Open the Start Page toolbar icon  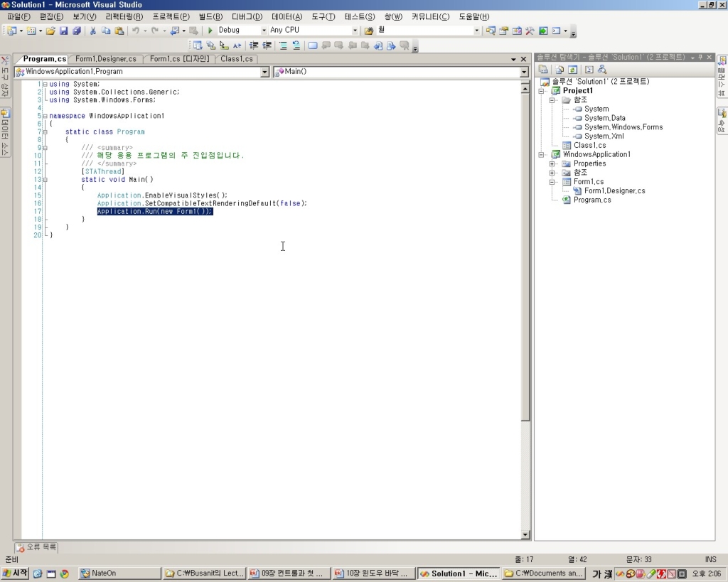click(543, 31)
